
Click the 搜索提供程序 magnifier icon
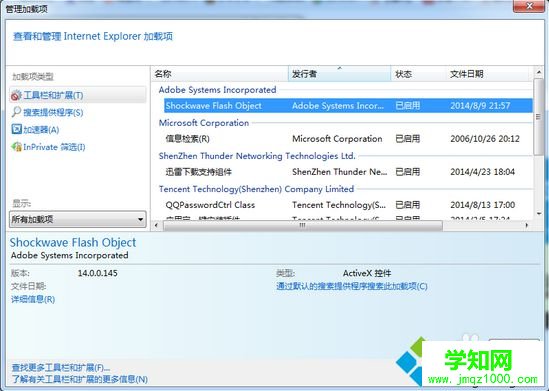(16, 112)
